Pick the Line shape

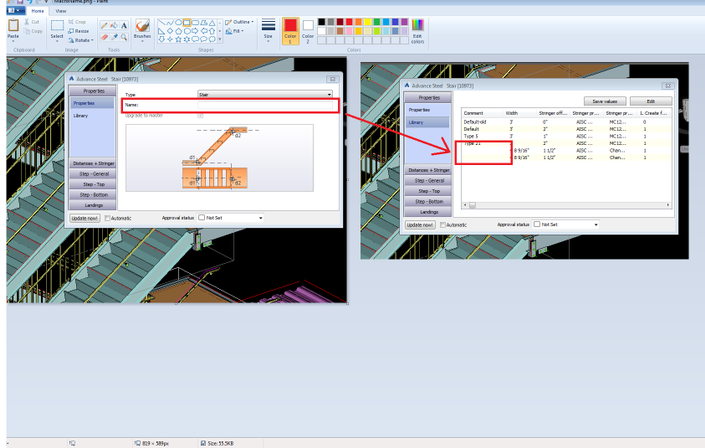(161, 22)
